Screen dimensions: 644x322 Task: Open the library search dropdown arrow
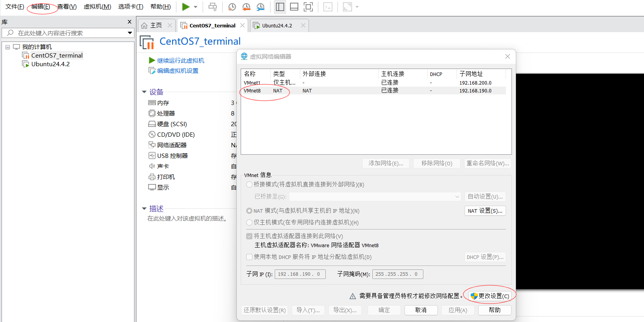pos(130,33)
